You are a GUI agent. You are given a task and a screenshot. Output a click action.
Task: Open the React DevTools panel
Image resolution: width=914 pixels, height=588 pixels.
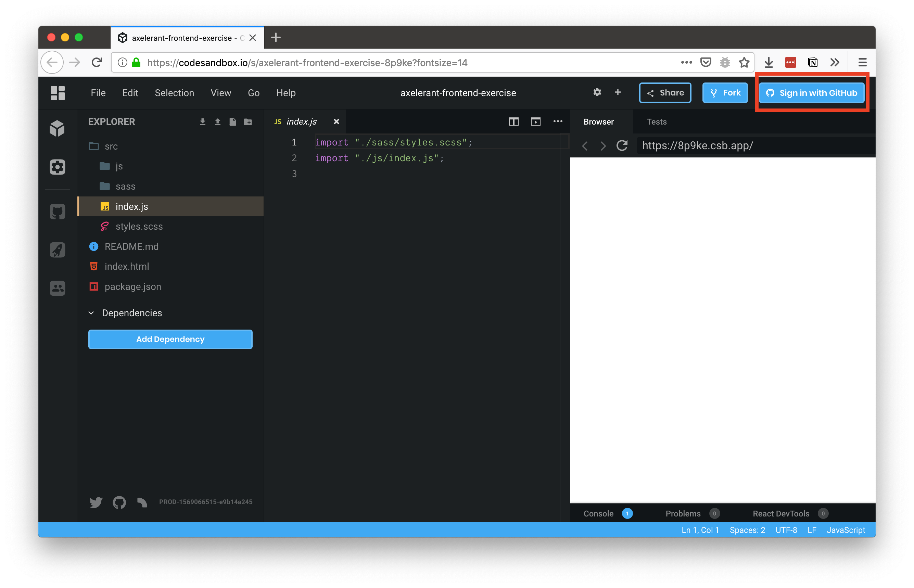click(x=790, y=513)
